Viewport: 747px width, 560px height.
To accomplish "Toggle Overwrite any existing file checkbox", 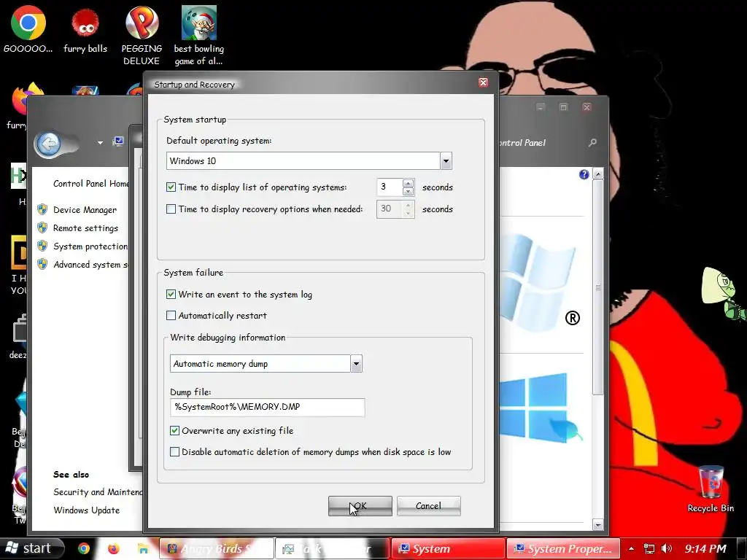I will click(x=174, y=430).
